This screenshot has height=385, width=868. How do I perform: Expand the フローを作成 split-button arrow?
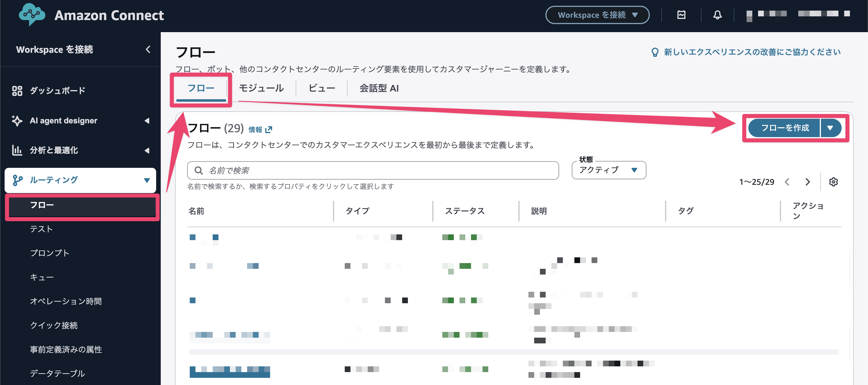coord(830,128)
